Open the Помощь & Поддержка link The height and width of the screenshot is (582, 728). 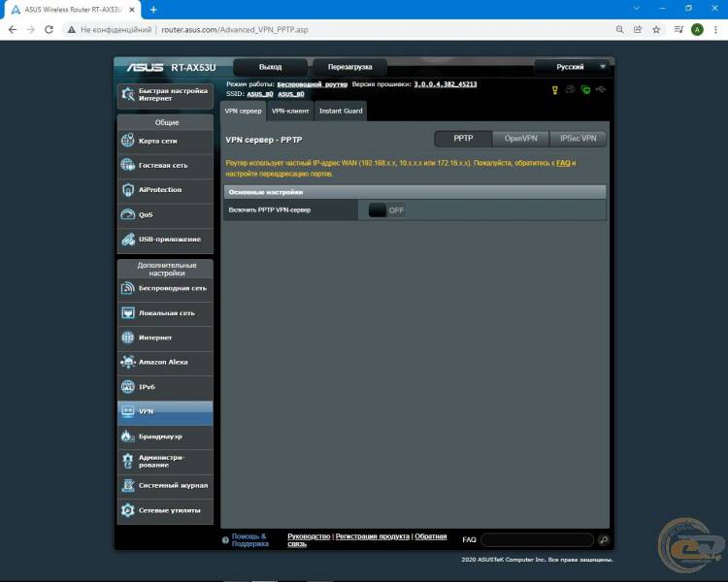click(x=249, y=539)
